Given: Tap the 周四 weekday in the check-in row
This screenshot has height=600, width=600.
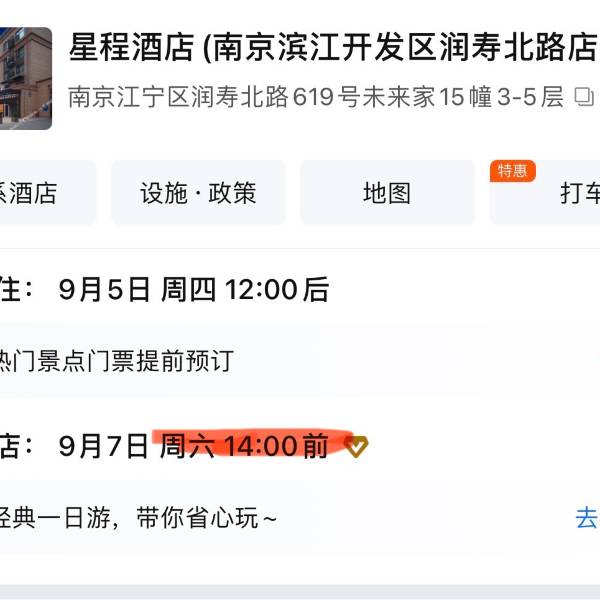Looking at the screenshot, I should click(x=188, y=289).
